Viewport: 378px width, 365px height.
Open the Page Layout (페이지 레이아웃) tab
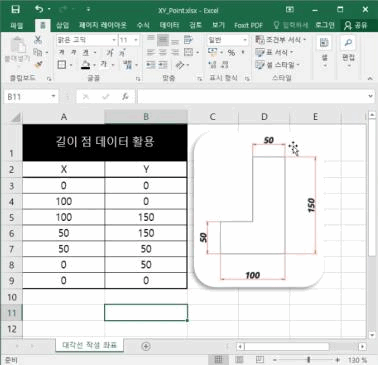coord(103,25)
